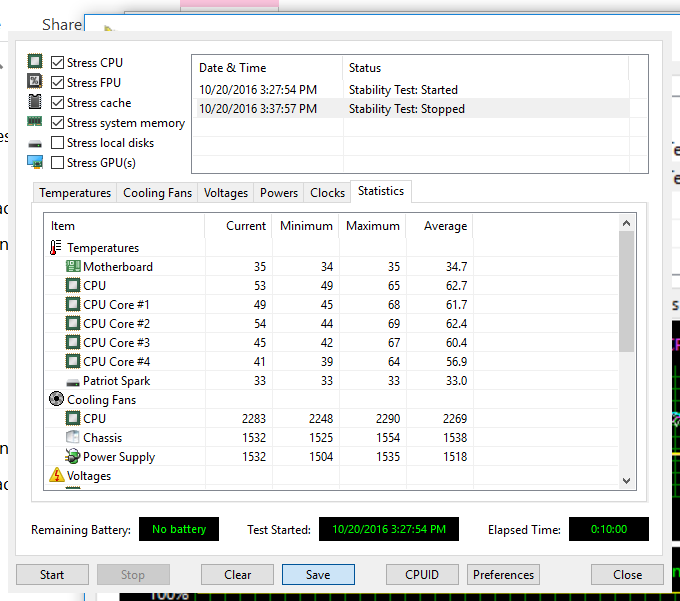Select the Statistics tab
The image size is (680, 601).
point(381,191)
